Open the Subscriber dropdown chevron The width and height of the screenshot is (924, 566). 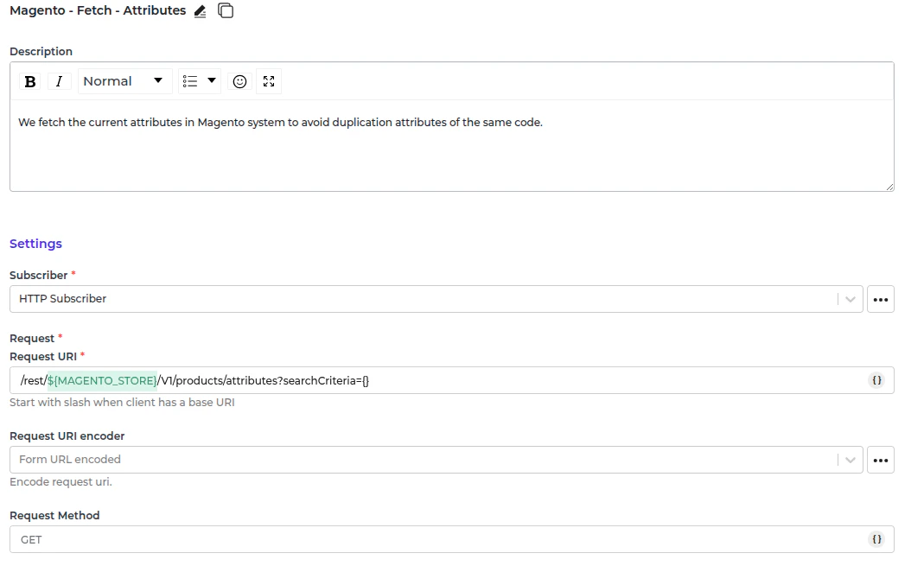pyautogui.click(x=851, y=299)
